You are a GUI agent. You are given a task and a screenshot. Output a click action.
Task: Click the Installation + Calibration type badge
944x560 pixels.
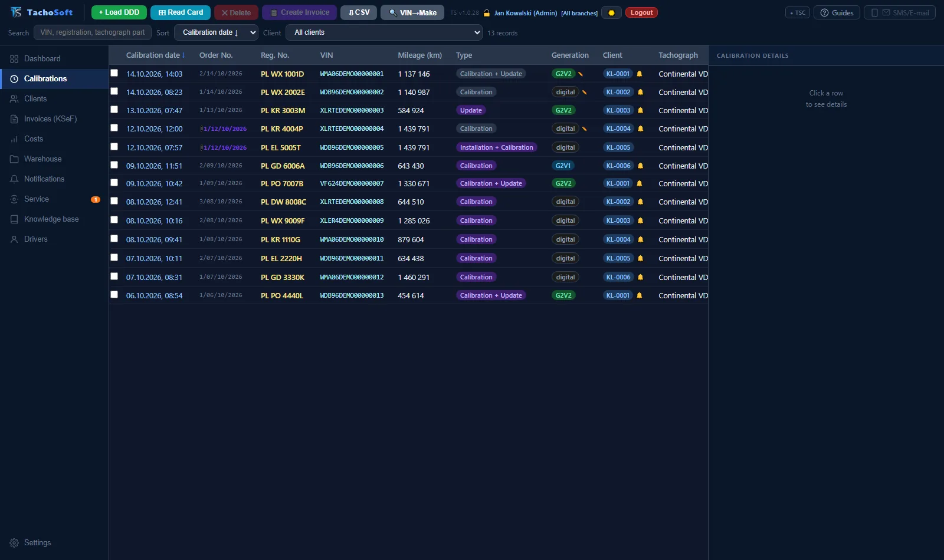click(496, 147)
